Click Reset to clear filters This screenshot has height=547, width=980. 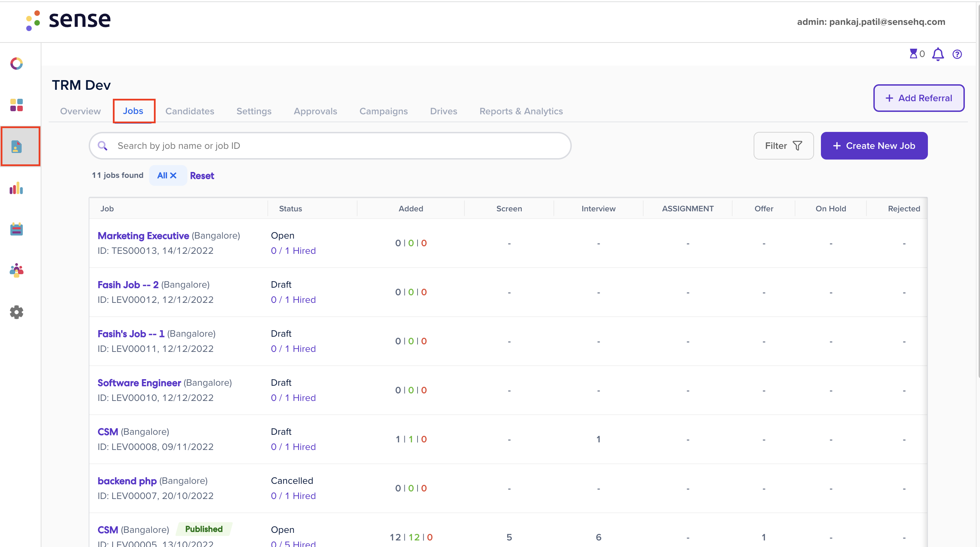click(x=202, y=176)
